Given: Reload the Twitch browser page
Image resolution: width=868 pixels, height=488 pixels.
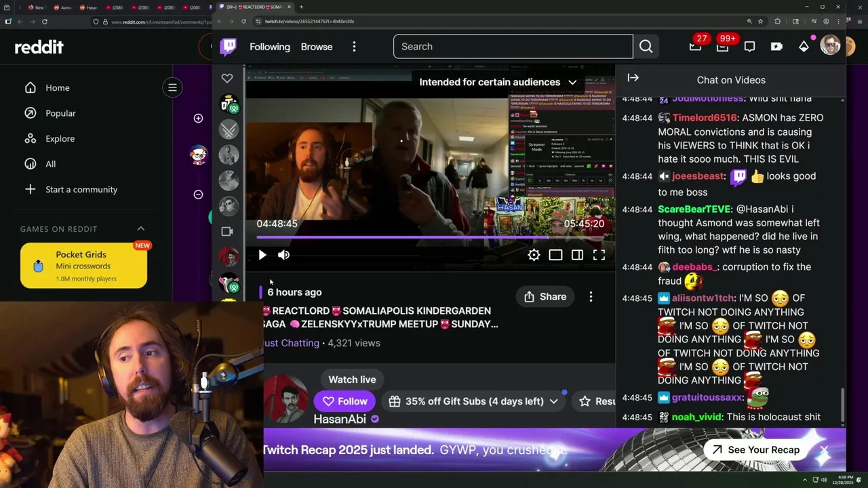Looking at the screenshot, I should (243, 22).
